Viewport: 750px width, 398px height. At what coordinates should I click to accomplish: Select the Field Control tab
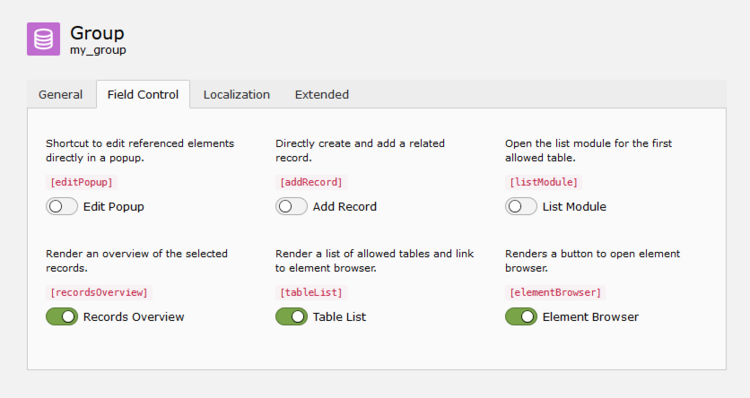tap(143, 95)
